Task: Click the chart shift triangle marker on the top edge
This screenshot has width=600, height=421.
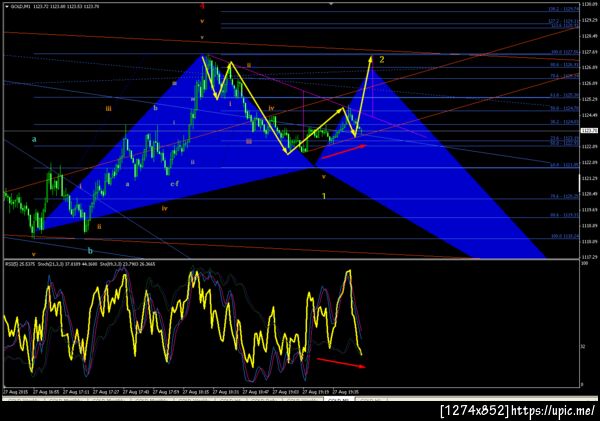Action: pos(331,3)
